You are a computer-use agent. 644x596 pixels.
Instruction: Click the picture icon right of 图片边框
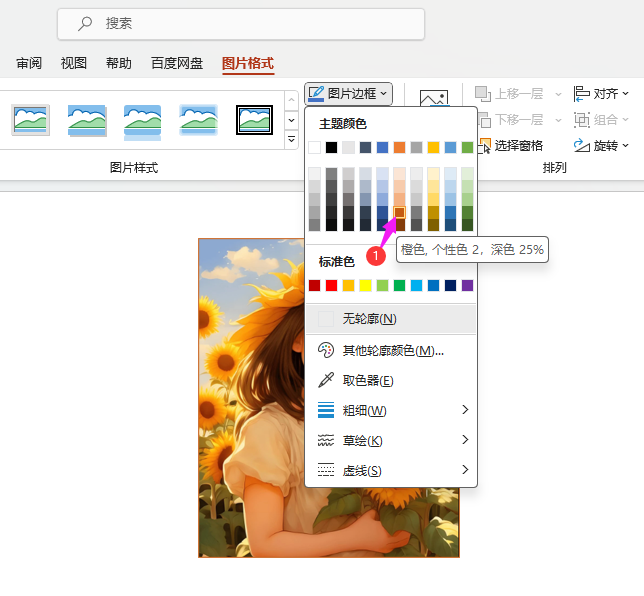tap(434, 98)
